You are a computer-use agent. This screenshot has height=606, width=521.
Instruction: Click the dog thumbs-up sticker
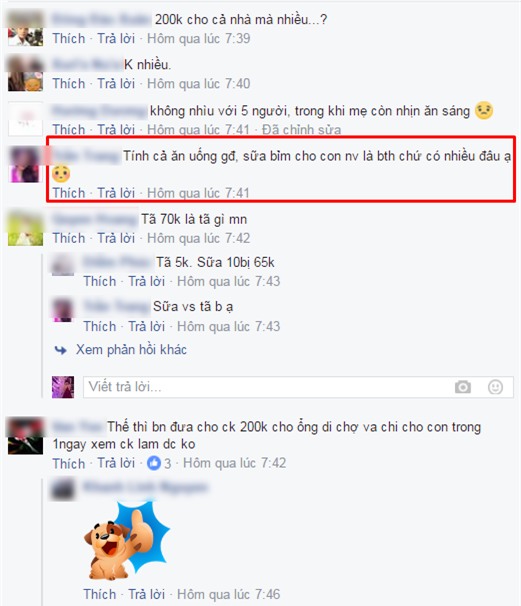coord(127,541)
